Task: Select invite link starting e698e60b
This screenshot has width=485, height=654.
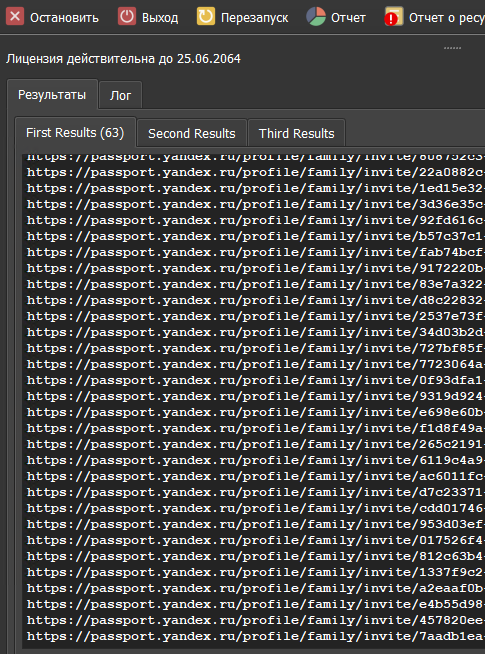Action: 256,412
